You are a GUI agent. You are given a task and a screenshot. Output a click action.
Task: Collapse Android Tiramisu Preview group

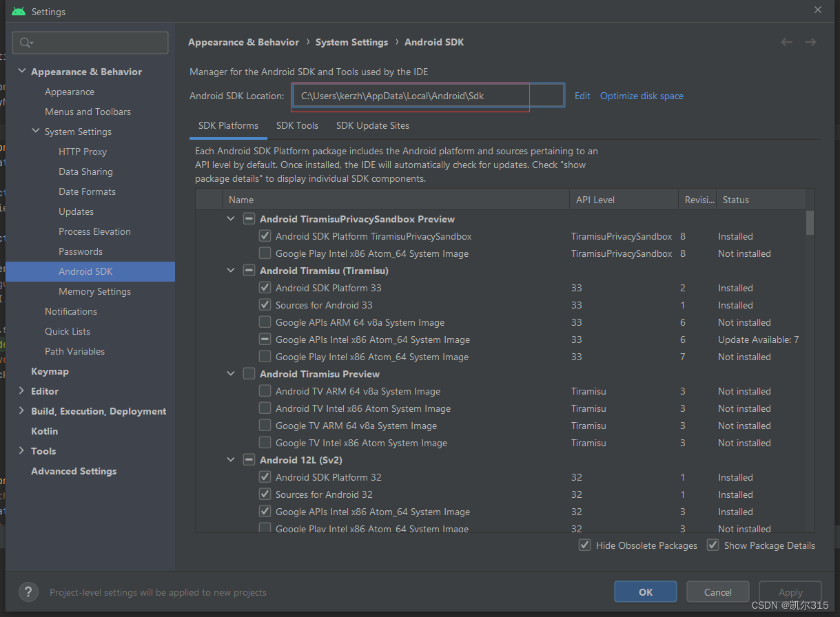tap(231, 374)
